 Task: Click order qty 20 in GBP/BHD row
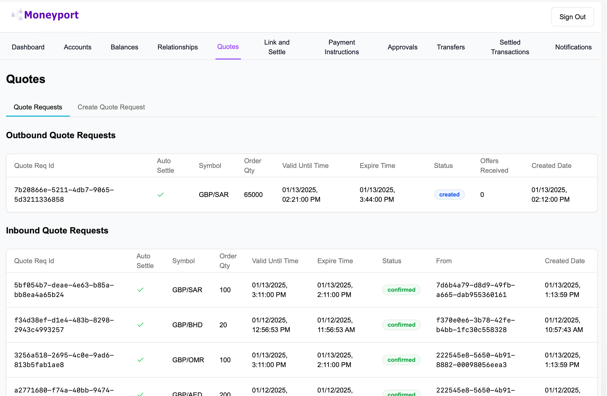223,325
